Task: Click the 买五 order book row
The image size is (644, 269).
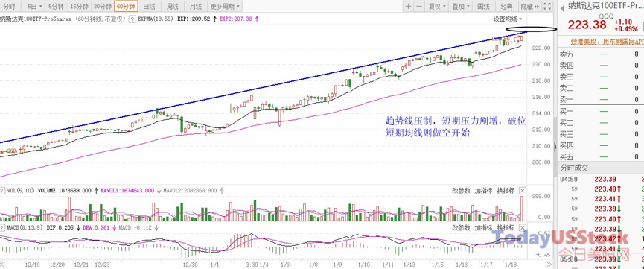Action: coord(601,156)
